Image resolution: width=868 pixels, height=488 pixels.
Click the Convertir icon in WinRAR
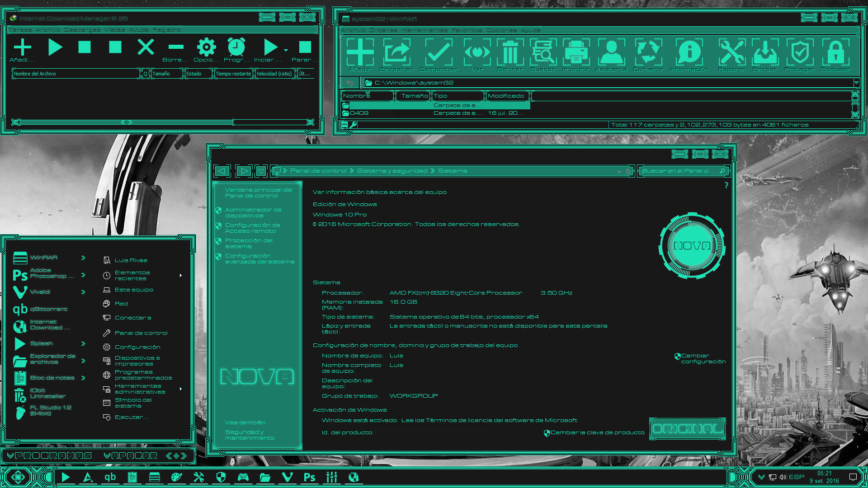coord(648,52)
